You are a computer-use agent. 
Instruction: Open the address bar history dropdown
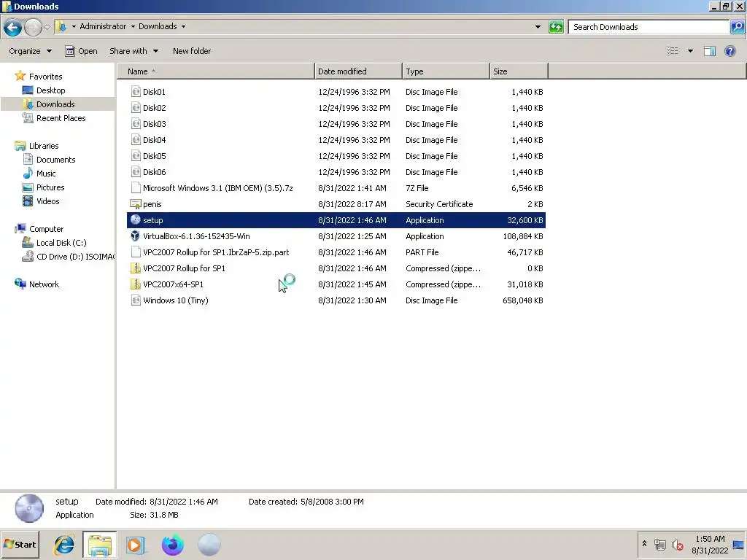[538, 27]
